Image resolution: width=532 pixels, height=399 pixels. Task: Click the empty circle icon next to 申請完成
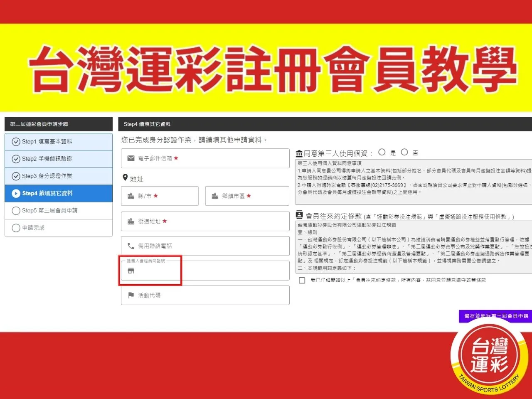point(16,228)
